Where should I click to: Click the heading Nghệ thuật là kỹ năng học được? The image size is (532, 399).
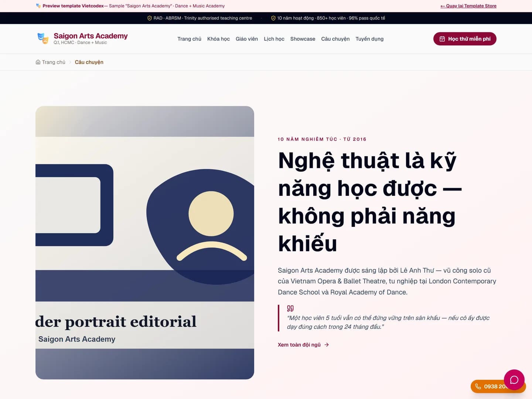(x=370, y=202)
